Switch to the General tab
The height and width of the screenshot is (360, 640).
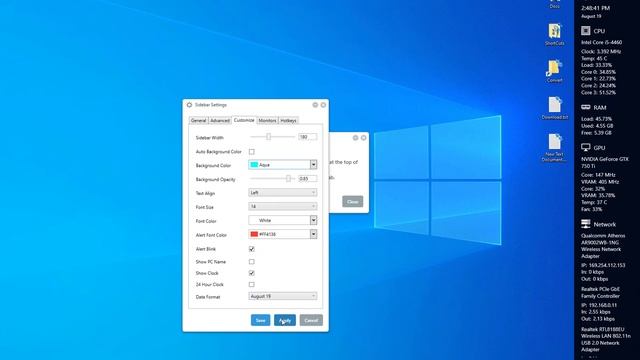(x=199, y=120)
